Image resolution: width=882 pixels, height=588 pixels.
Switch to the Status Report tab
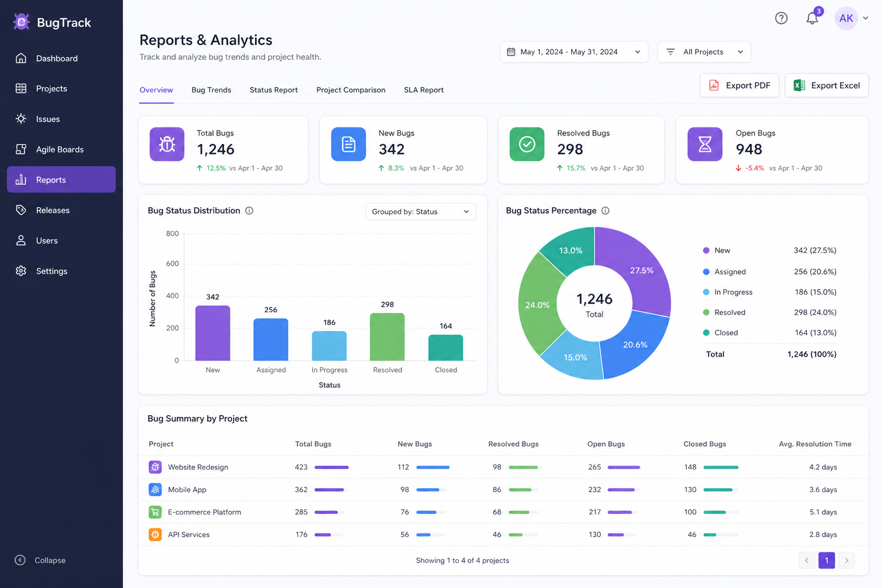tap(274, 90)
